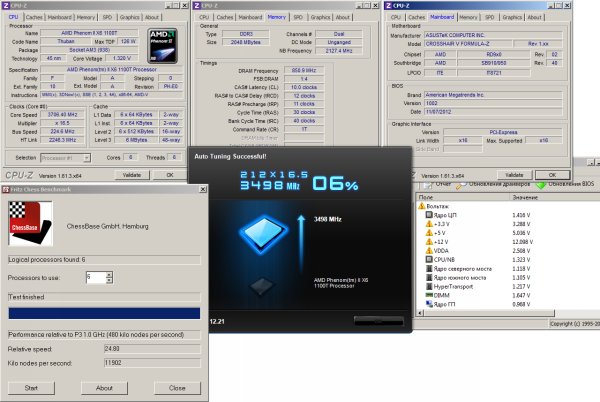
Task: Click Validate in the CPU-Z Mainboard window
Action: click(514, 175)
